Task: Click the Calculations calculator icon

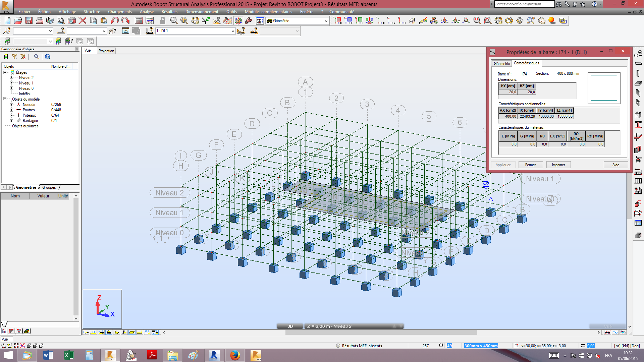Action: point(139,21)
